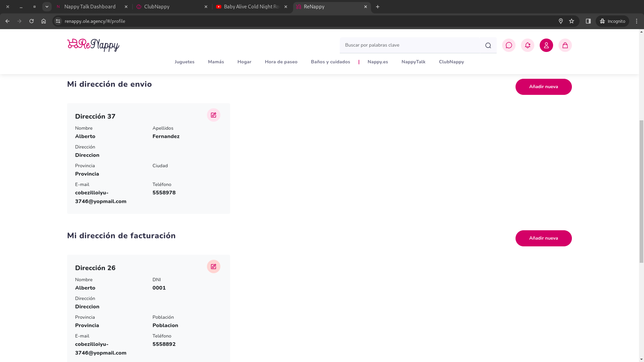
Task: Open the notifications bell icon
Action: click(527, 45)
